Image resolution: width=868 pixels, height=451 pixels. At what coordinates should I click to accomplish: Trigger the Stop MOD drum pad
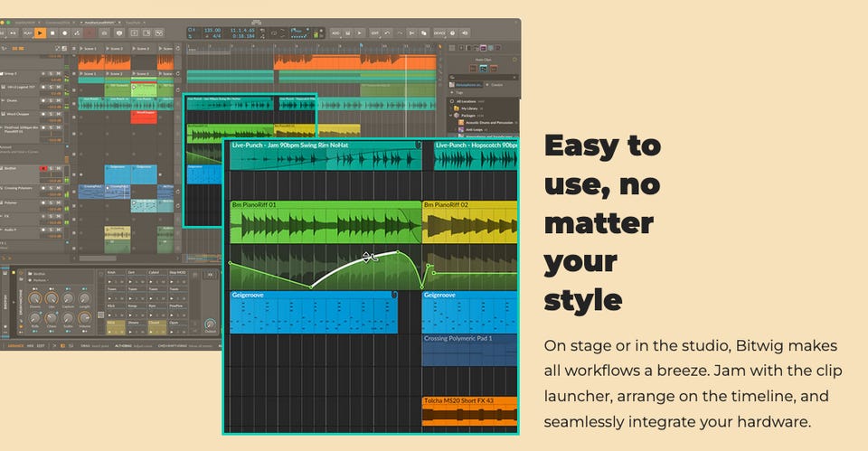pos(178,277)
